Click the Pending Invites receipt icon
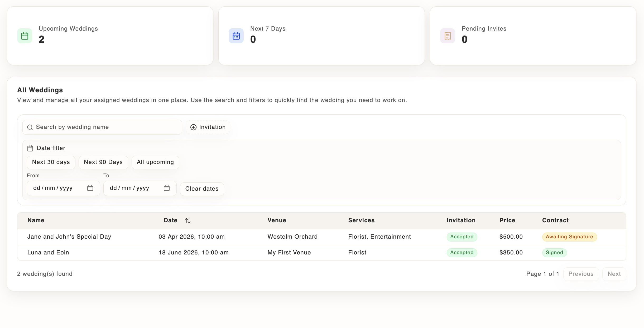The width and height of the screenshot is (644, 328). (448, 36)
